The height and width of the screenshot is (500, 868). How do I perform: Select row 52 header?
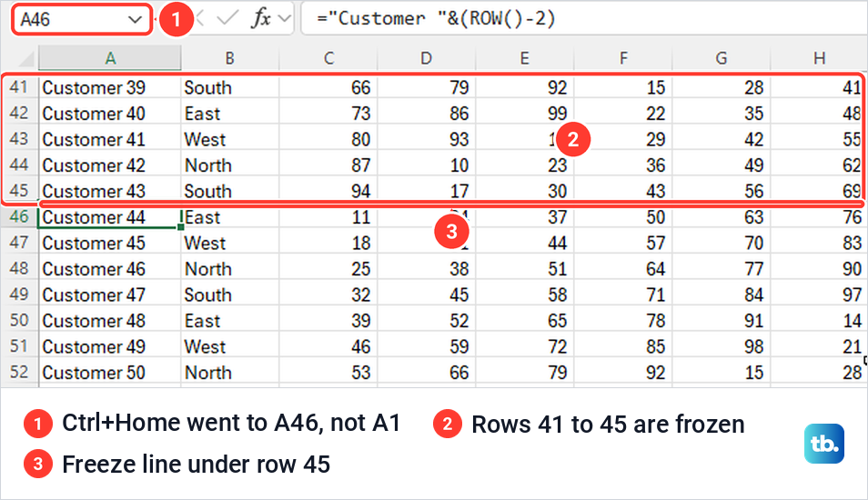[x=19, y=372]
